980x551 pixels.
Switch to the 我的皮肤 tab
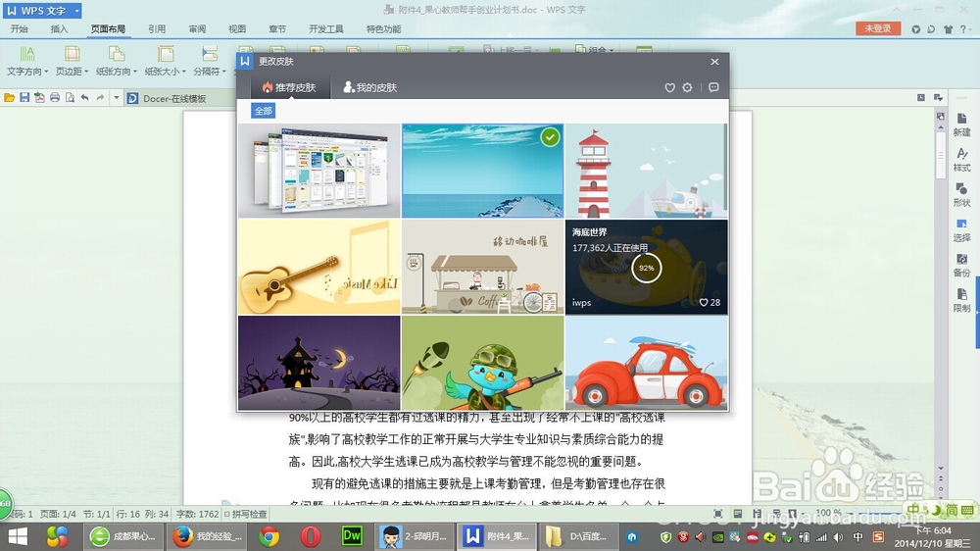click(x=370, y=87)
